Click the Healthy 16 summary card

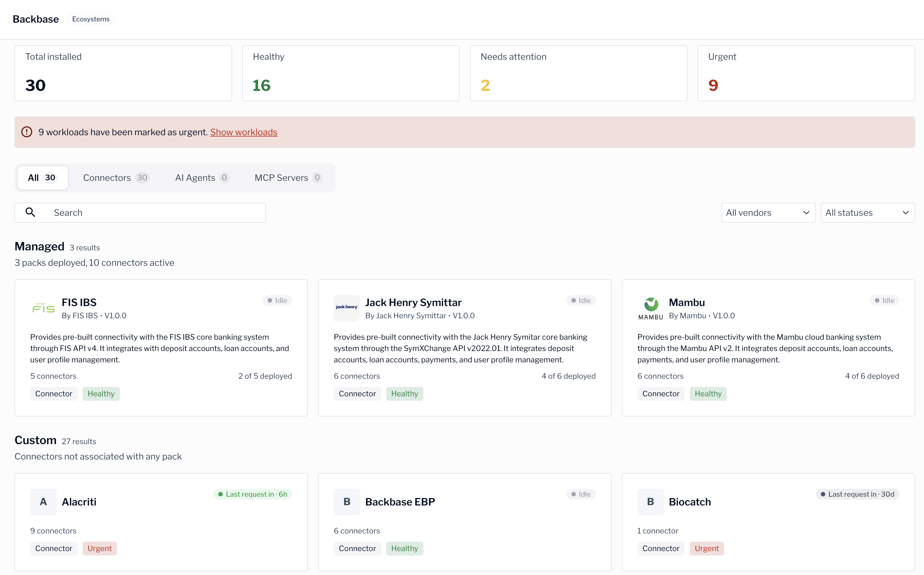351,73
